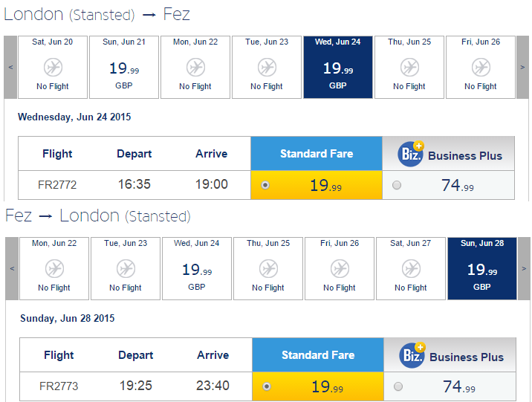Click the no-flight plane icon for Mon, Jun 22 outbound

[x=195, y=67]
